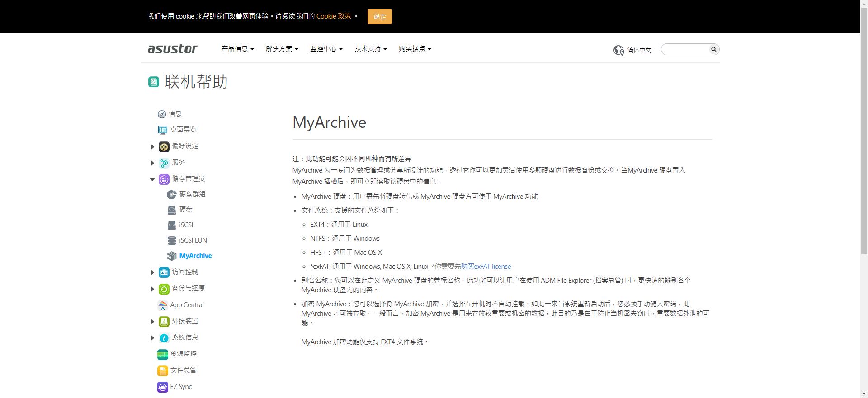This screenshot has height=398, width=868.
Task: Open the 解决方案 dropdown menu
Action: (x=282, y=49)
